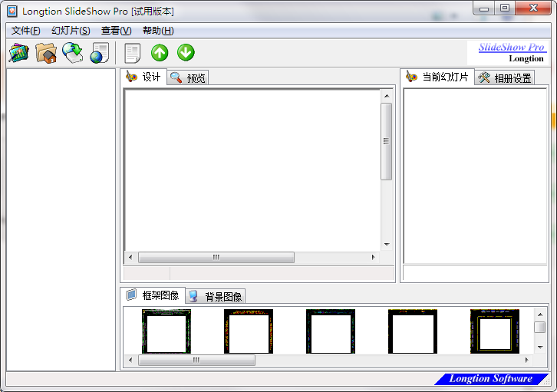Switch to the 预览 tab

(188, 77)
